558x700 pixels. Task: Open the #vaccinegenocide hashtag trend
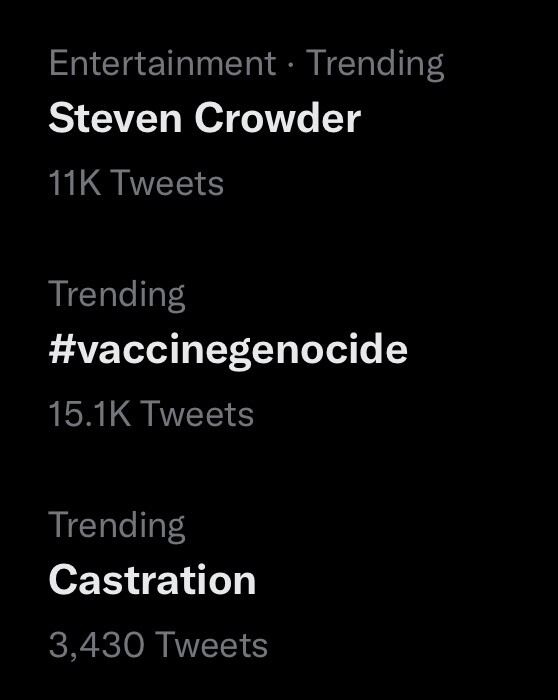click(x=228, y=350)
